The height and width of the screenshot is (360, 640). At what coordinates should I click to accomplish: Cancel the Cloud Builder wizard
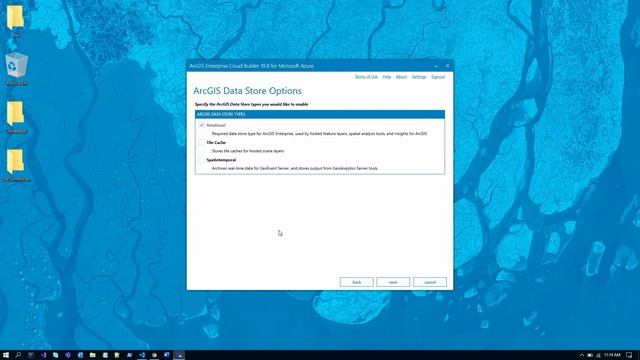430,282
